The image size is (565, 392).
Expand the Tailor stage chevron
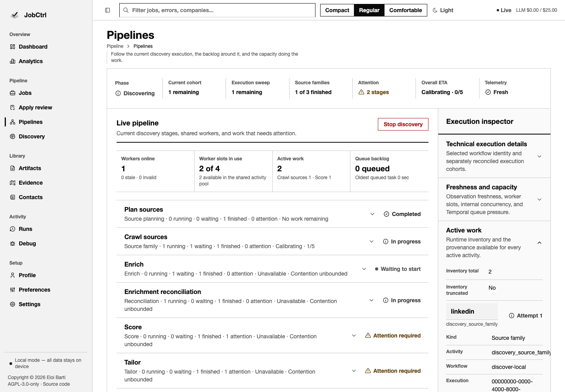354,371
